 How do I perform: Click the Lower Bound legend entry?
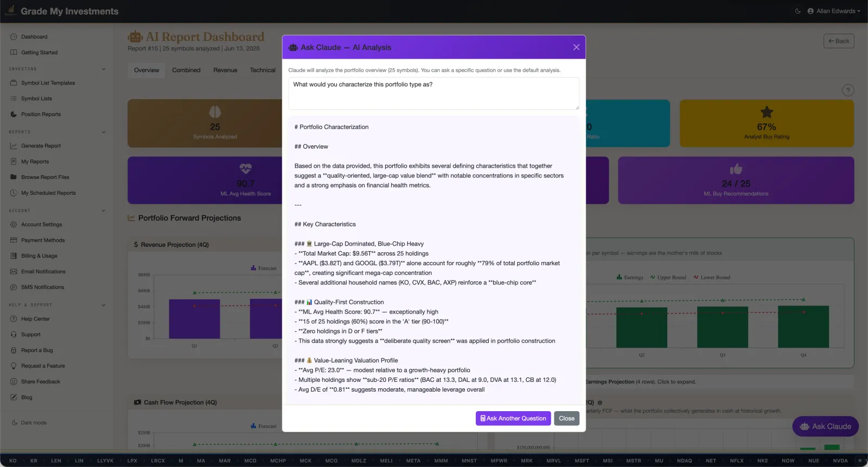click(711, 278)
